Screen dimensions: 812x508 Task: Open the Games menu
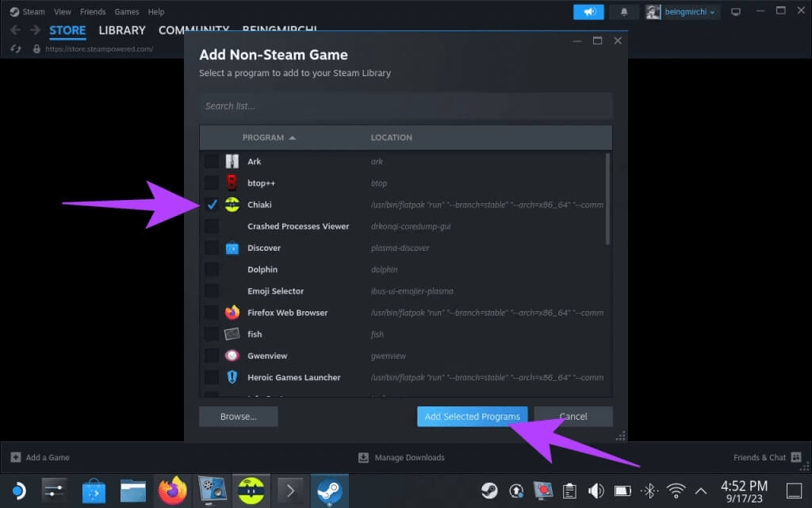(126, 11)
